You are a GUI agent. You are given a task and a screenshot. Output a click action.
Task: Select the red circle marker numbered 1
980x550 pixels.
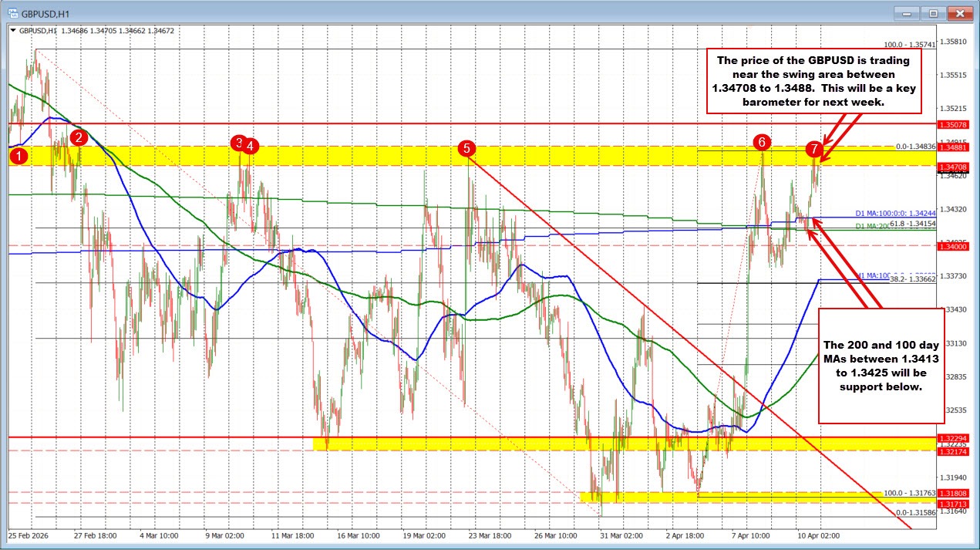click(x=17, y=156)
